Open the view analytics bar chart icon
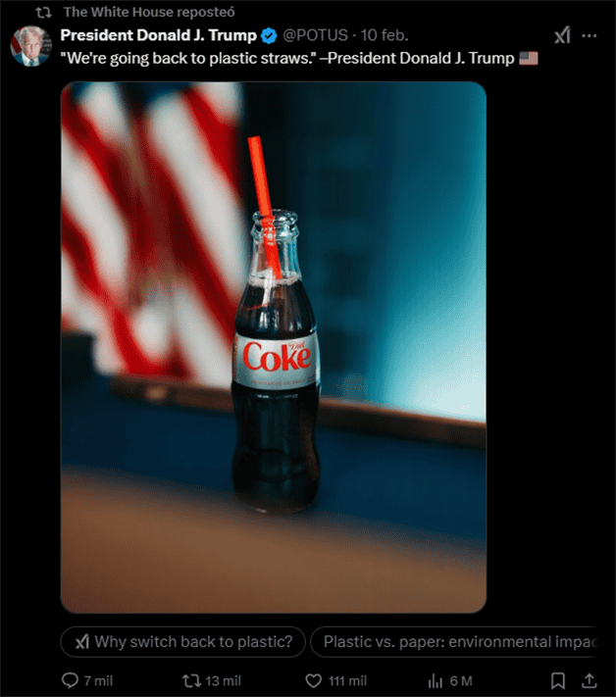616x697 pixels. pos(435,680)
